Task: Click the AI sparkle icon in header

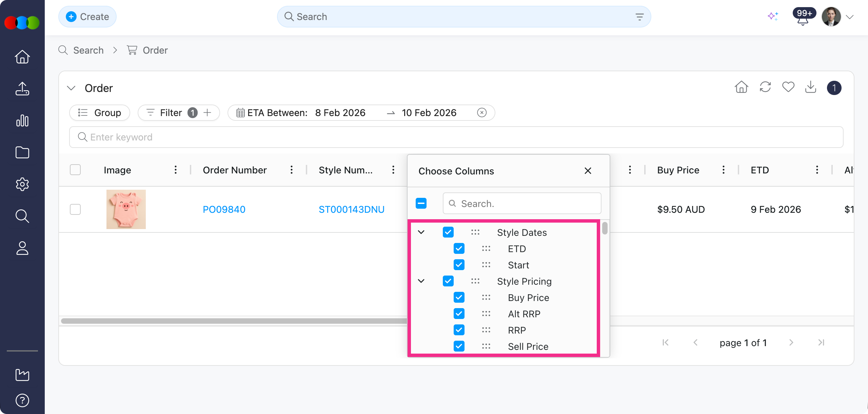Action: pyautogui.click(x=773, y=16)
